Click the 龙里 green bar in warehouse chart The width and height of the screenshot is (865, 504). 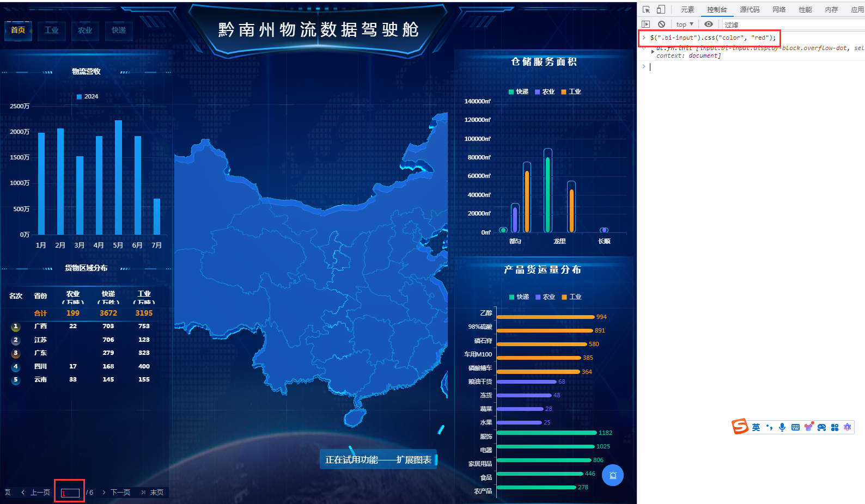pos(547,195)
